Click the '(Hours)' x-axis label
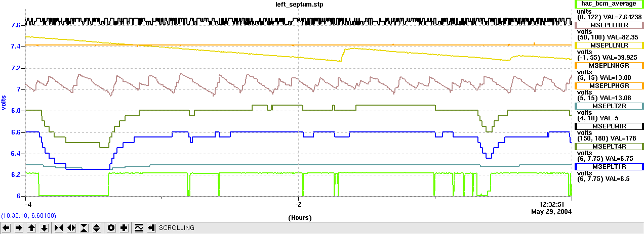 pyautogui.click(x=300, y=218)
